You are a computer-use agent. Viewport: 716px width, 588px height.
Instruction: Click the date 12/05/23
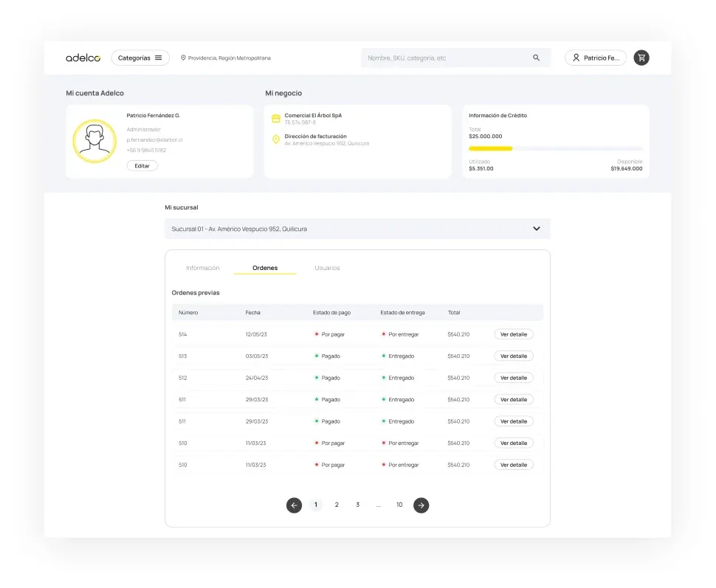click(x=256, y=334)
